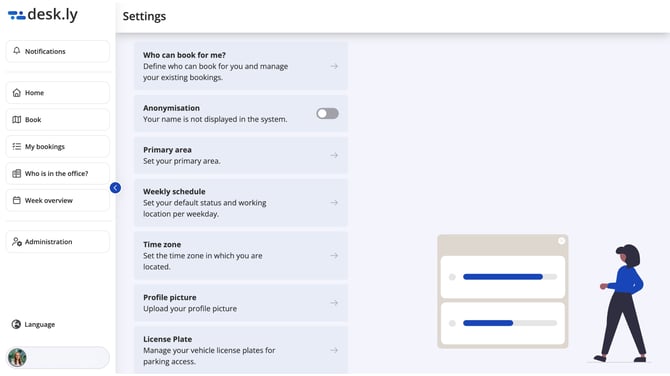Click 'Manage your vehicle license plates' description

point(209,356)
